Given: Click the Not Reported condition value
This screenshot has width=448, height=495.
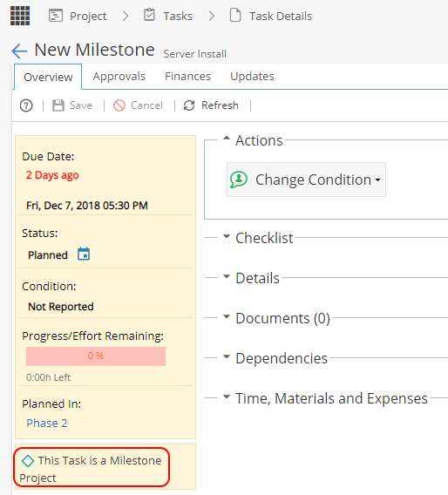Looking at the screenshot, I should pyautogui.click(x=61, y=307).
